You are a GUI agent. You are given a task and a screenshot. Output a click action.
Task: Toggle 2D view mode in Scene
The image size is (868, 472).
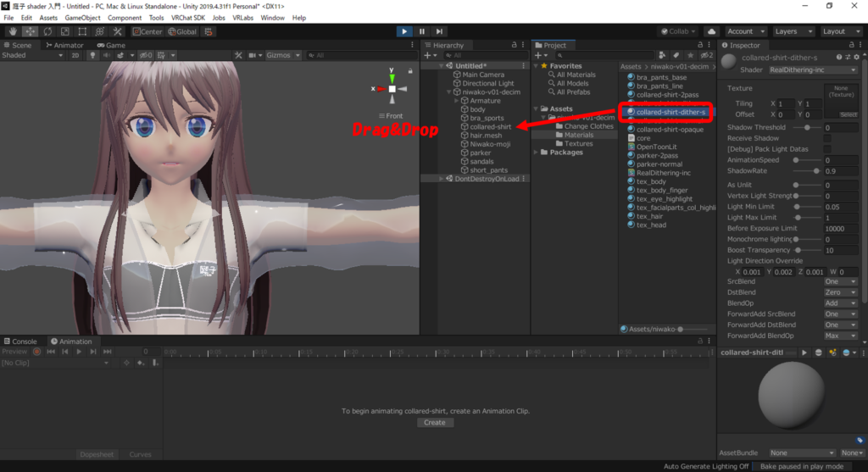click(x=75, y=55)
